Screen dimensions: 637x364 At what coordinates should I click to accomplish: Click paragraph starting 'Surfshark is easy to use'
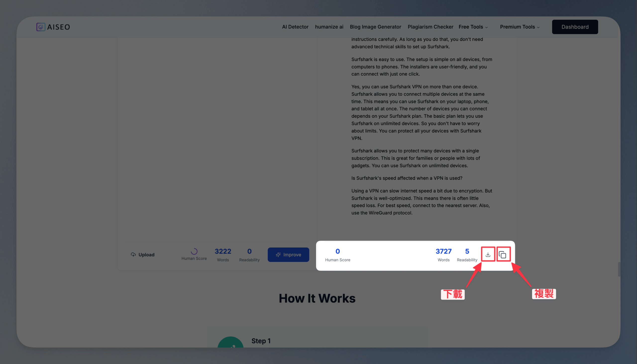pyautogui.click(x=422, y=66)
